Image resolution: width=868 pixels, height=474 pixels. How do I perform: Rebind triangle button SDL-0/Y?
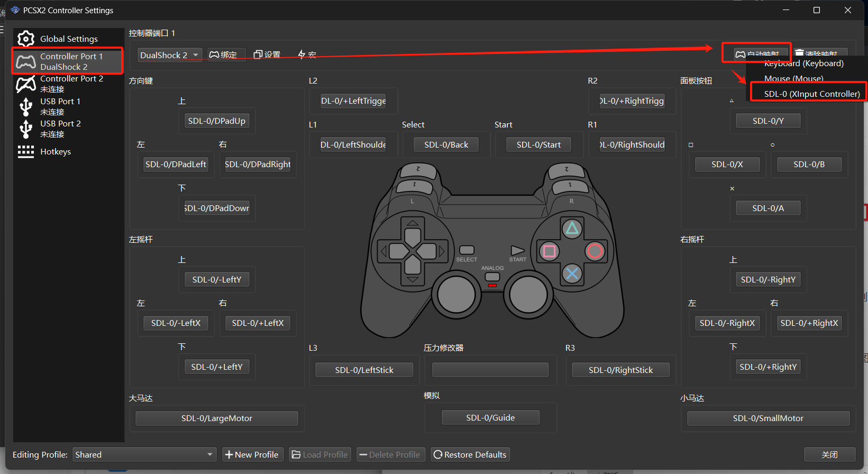coord(768,121)
